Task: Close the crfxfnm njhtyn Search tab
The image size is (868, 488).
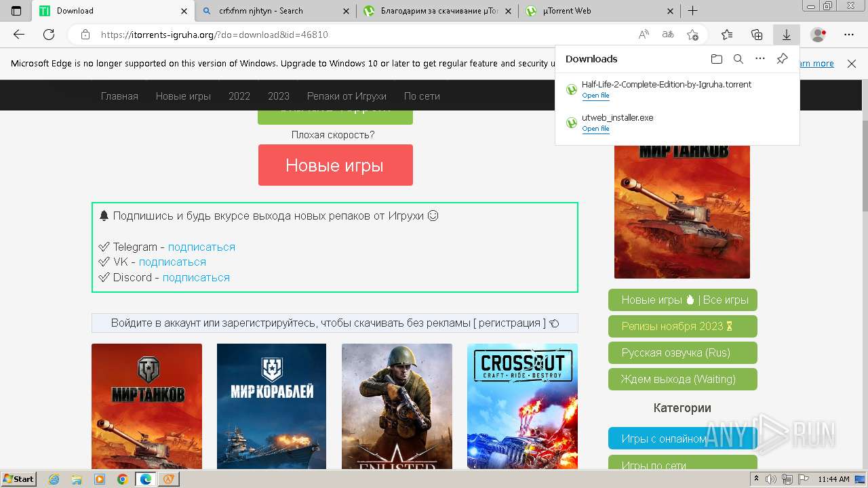Action: click(346, 11)
